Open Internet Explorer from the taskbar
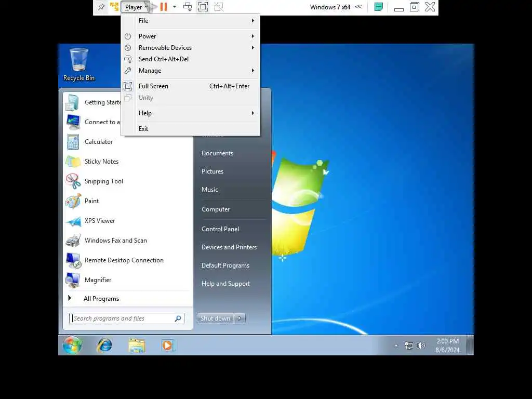 pos(104,345)
